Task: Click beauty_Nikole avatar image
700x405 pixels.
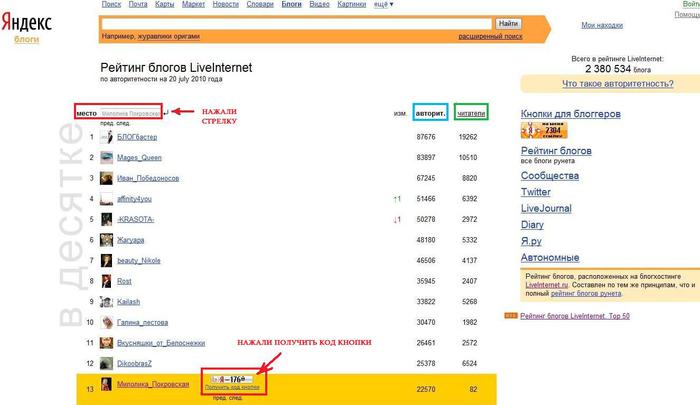Action: 106,260
